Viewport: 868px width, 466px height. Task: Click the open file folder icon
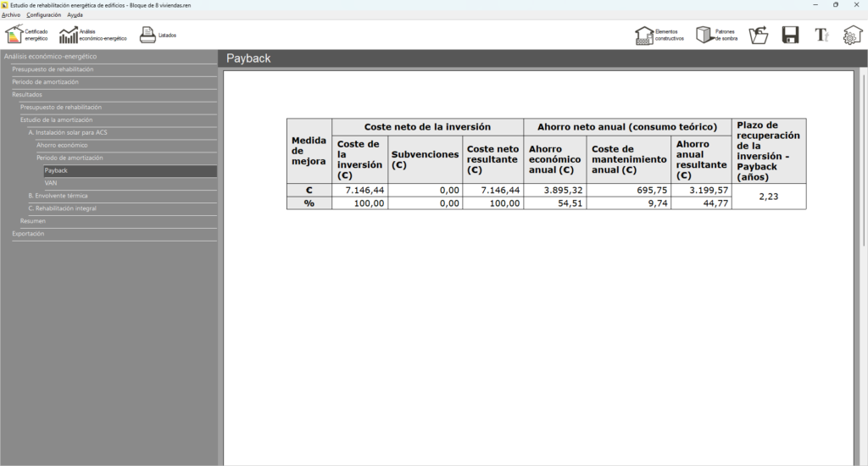759,35
